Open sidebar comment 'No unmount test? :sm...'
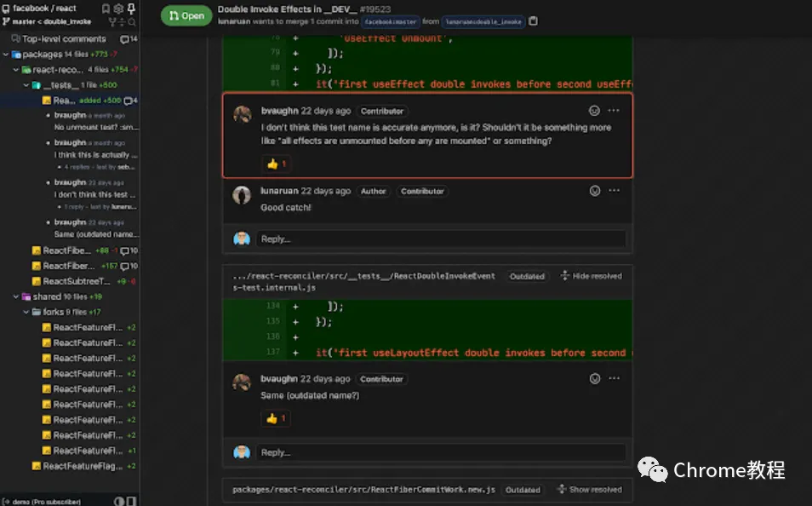812x506 pixels. [x=96, y=127]
